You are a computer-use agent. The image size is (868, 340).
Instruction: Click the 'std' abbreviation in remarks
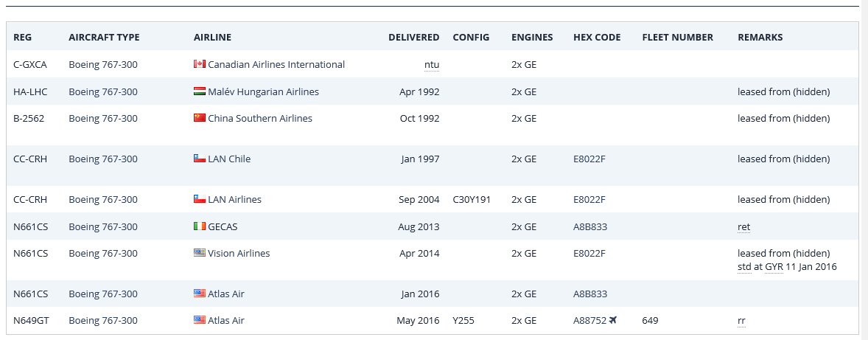(744, 267)
